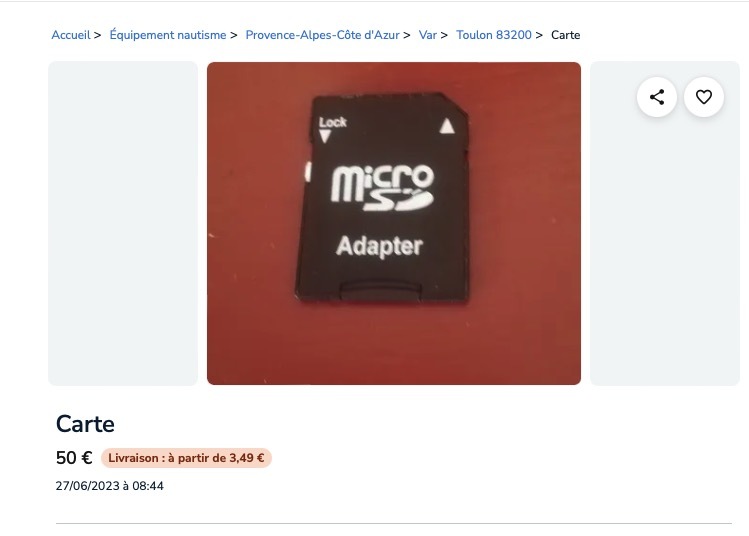Screen dimensions: 749x536
Task: Click the current Carte breadcrumb item
Action: pos(566,35)
